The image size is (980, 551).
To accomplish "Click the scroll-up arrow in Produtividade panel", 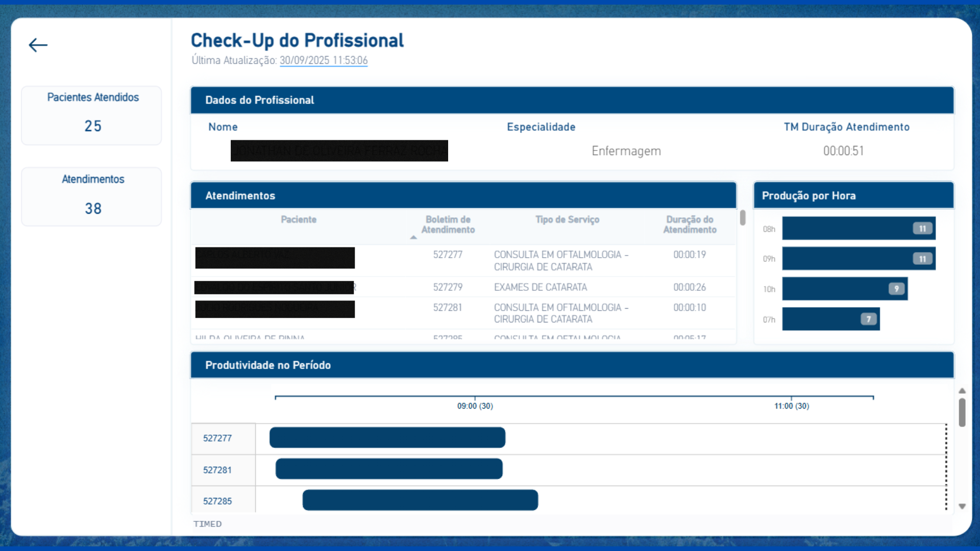I will click(963, 391).
